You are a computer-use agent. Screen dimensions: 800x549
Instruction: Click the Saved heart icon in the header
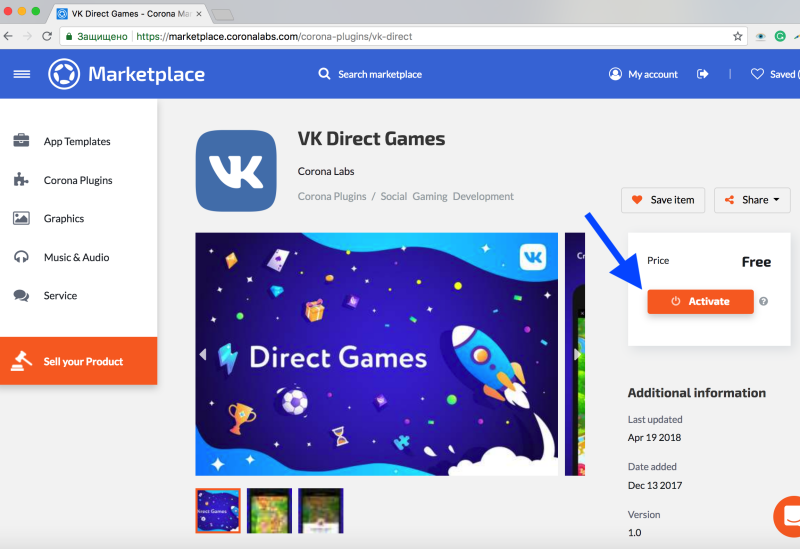click(757, 74)
